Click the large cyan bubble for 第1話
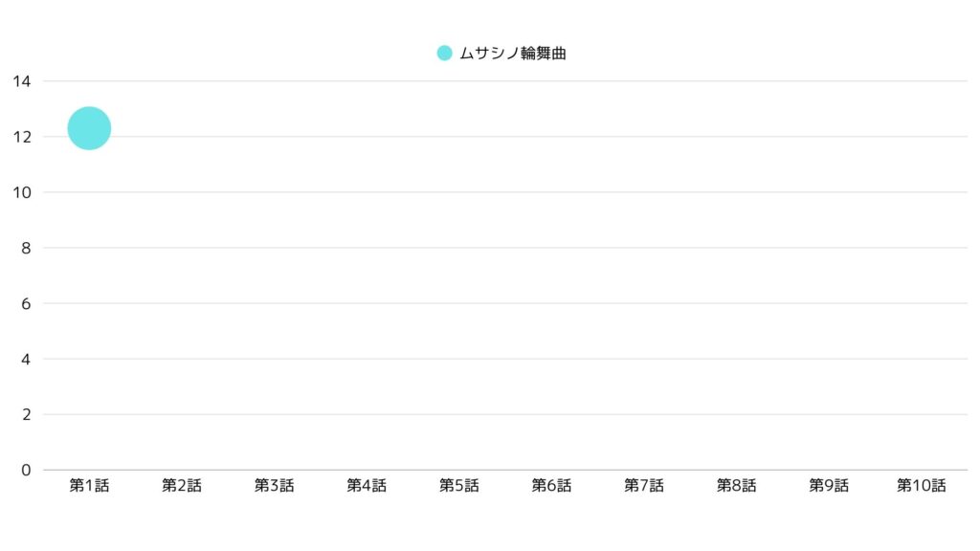Screen dimensions: 980x551 pos(89,128)
